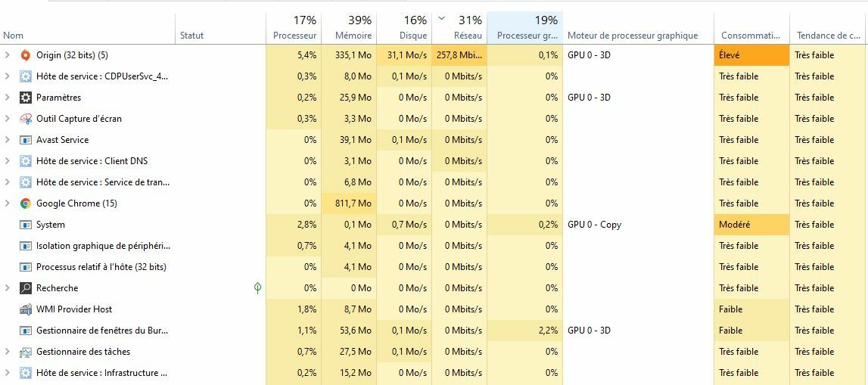Click the orange Élevé consumption cell
868x385 pixels.
click(x=751, y=55)
